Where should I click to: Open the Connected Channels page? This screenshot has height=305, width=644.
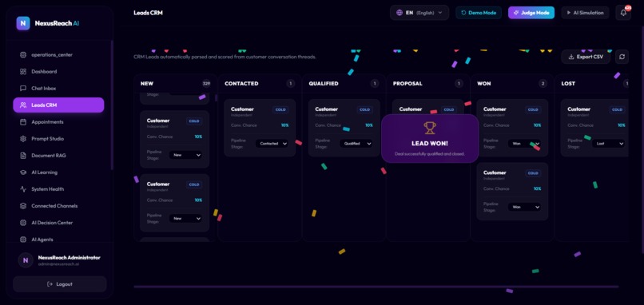click(58, 206)
